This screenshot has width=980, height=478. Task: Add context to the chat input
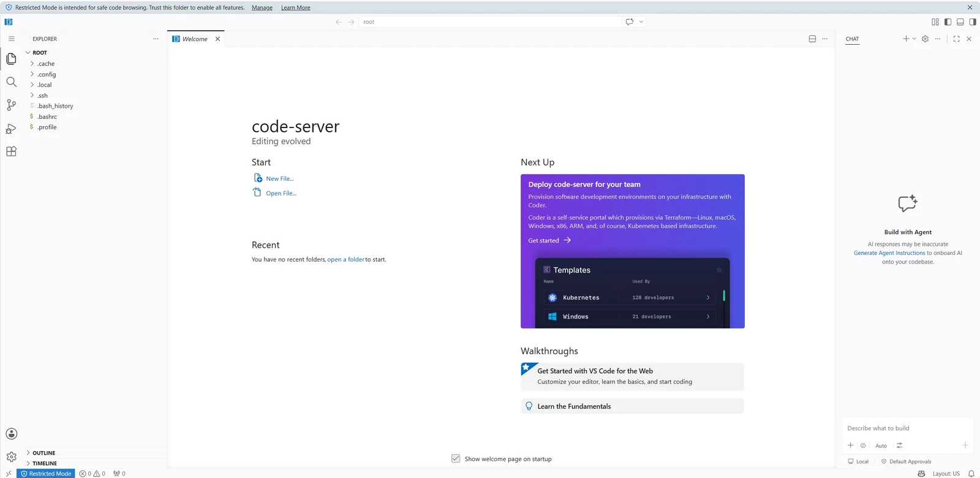pyautogui.click(x=851, y=446)
